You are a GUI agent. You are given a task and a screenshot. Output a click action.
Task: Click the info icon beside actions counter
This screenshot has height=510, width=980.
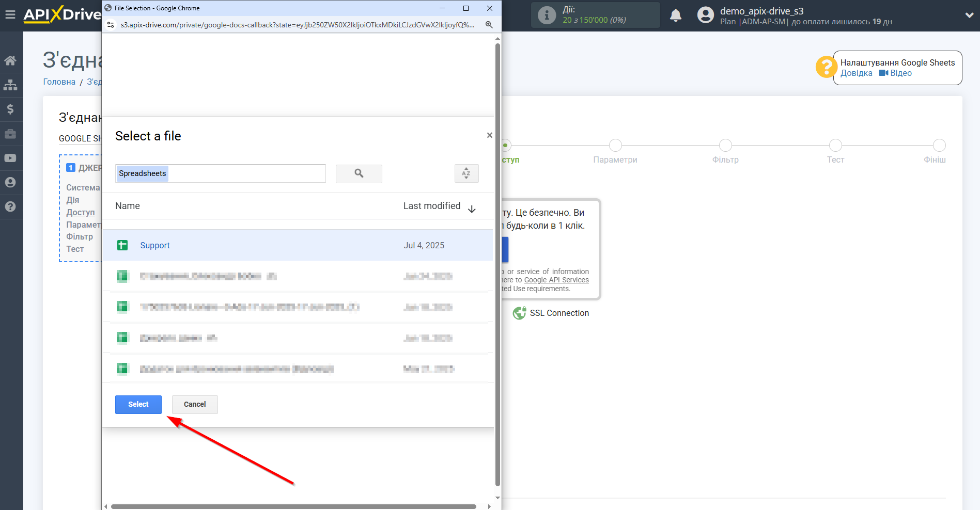click(547, 15)
